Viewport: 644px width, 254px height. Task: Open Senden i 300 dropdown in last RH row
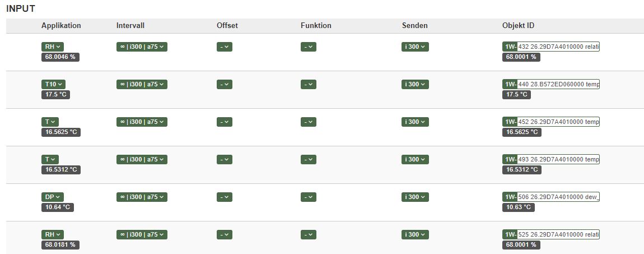(x=415, y=235)
